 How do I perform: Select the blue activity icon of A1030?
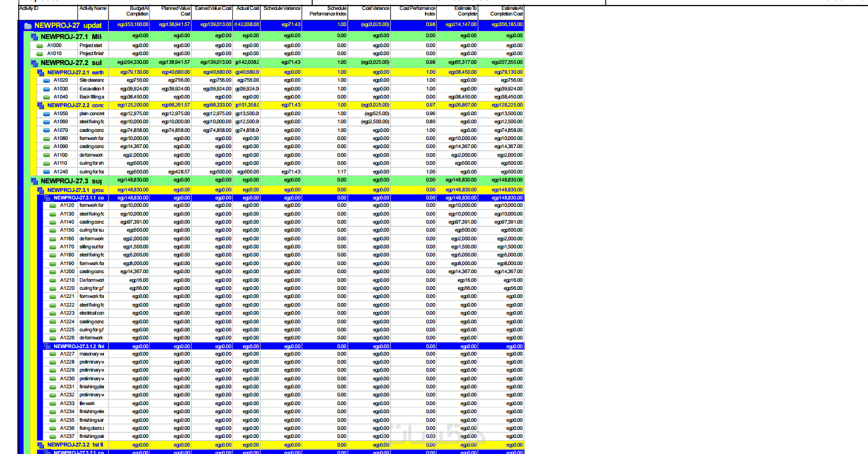[46, 89]
